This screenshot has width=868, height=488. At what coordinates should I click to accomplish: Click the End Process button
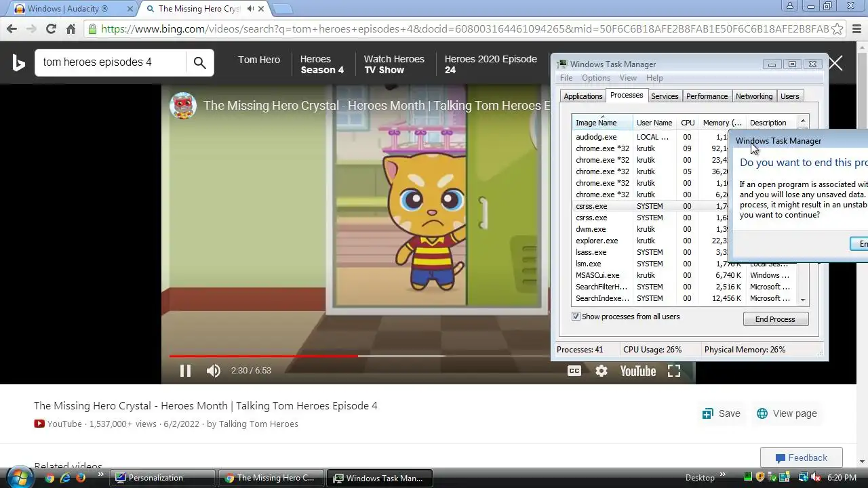click(776, 319)
